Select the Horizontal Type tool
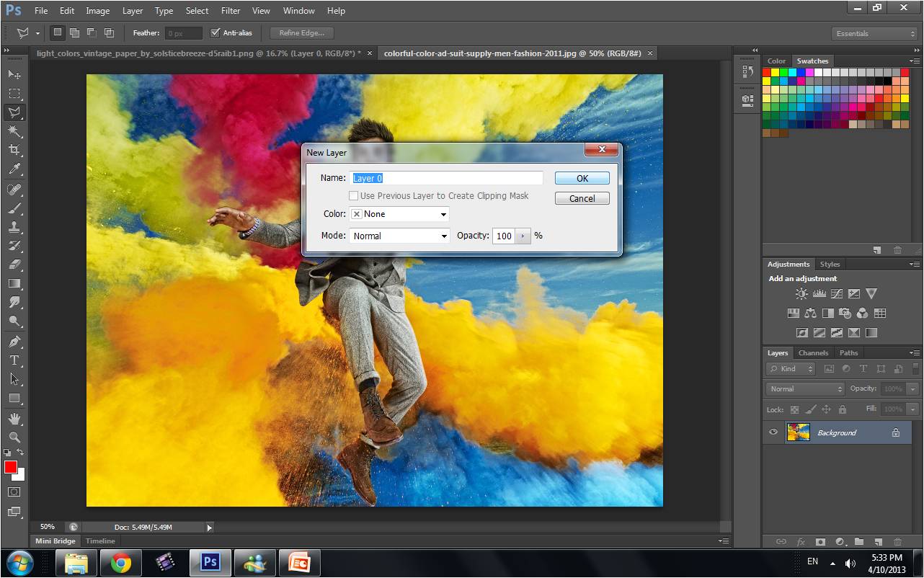 point(14,360)
